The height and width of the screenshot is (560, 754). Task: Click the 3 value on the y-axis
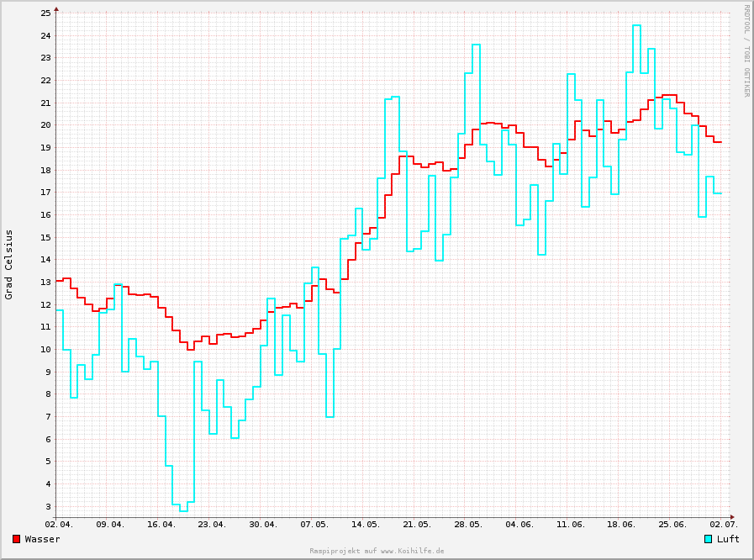pos(48,506)
